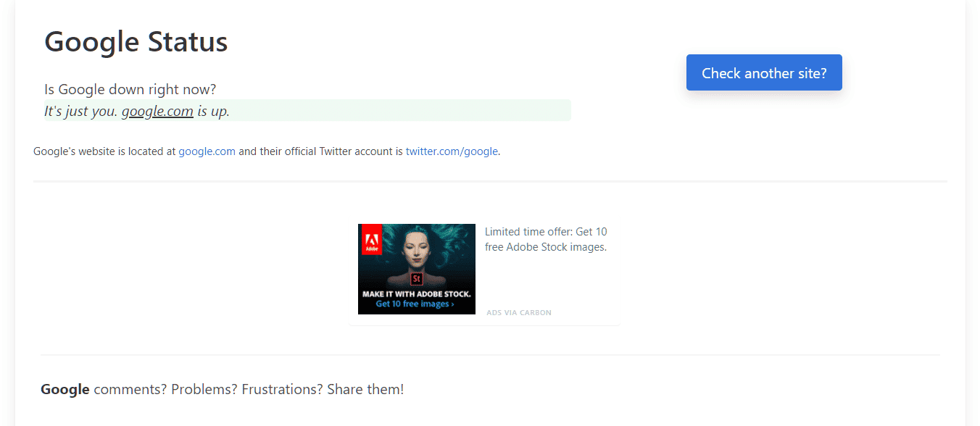Viewport: 980px width, 426px height.
Task: Click "free Adobe Stock images." in the ad description
Action: tap(545, 247)
